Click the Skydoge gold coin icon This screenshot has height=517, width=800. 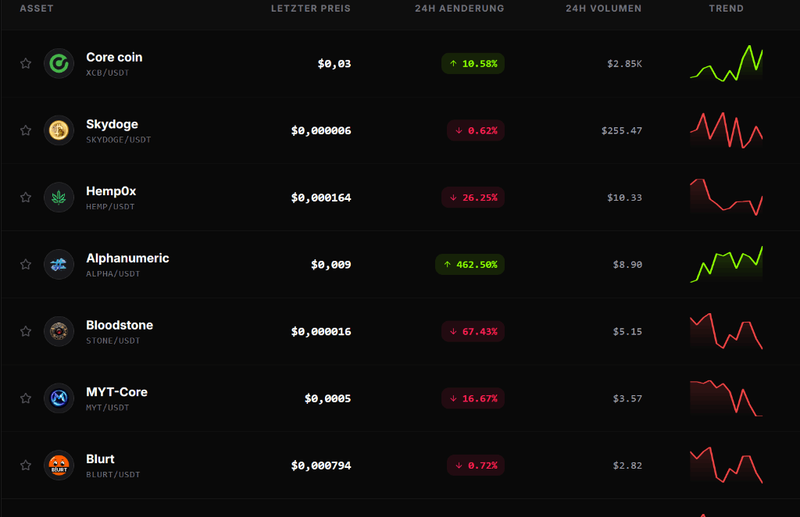[59, 131]
